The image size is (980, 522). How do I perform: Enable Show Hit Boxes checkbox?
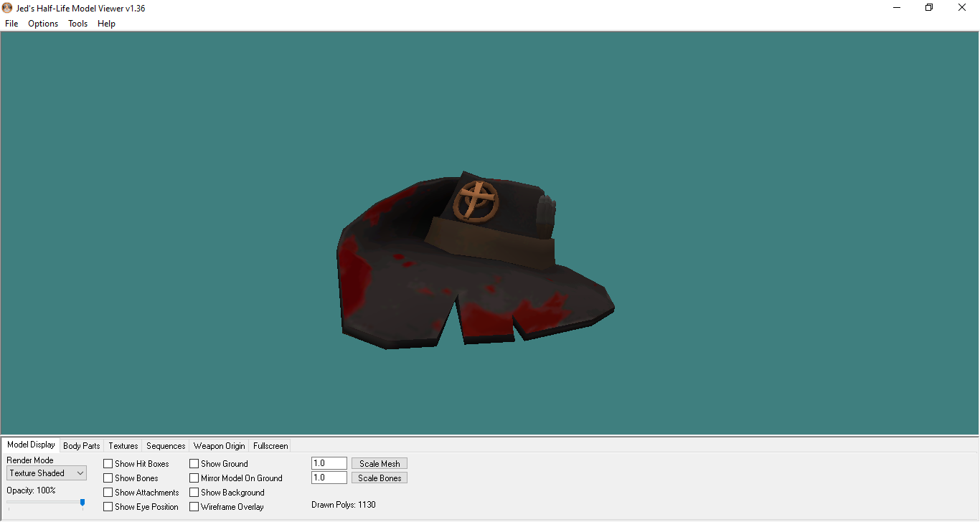108,464
